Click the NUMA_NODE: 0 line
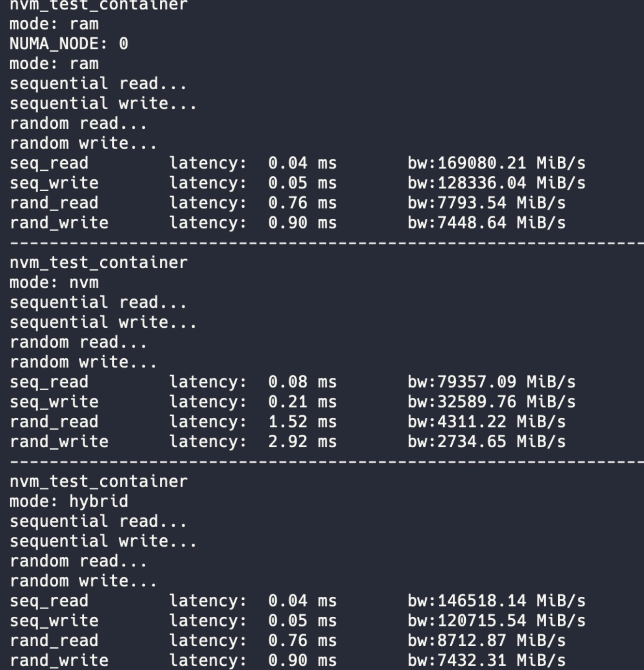The height and width of the screenshot is (670, 644). point(69,44)
